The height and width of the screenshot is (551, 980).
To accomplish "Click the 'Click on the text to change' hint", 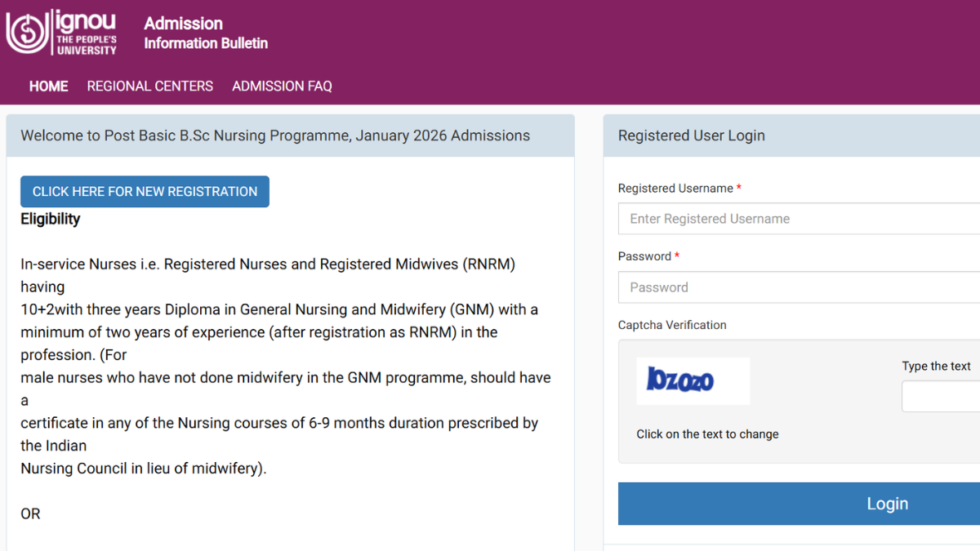I will click(707, 434).
